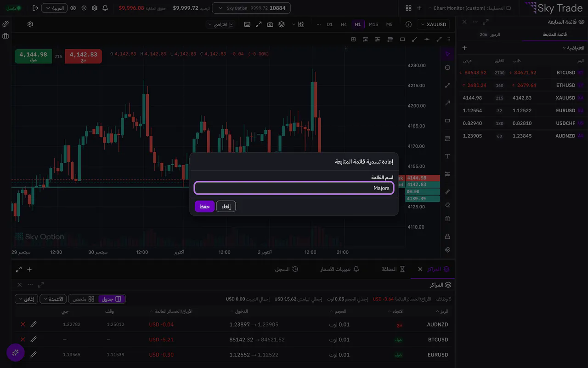Click the red 4,142.83 بيع sell button

(83, 57)
